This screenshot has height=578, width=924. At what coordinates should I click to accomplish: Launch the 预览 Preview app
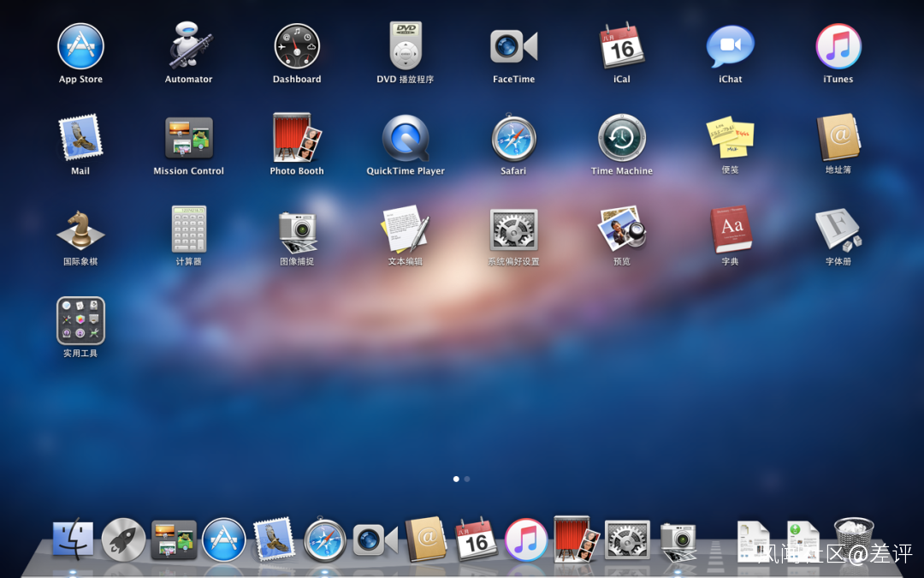pyautogui.click(x=622, y=229)
